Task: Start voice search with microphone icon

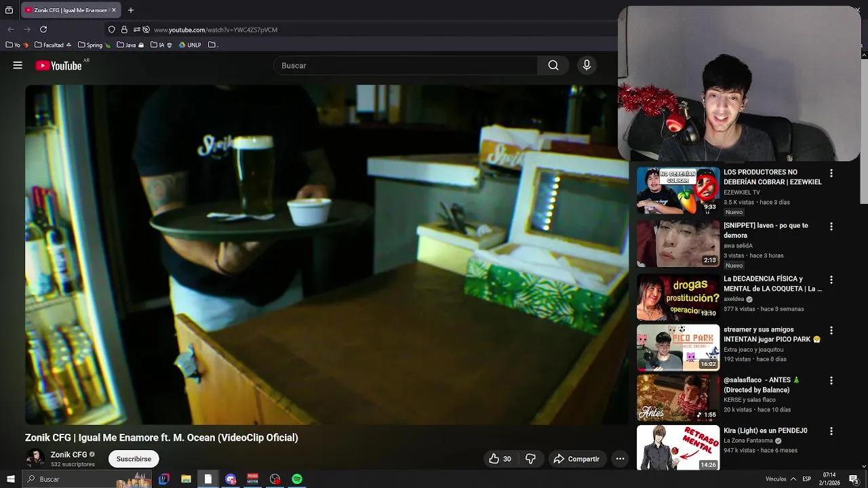Action: pyautogui.click(x=587, y=65)
